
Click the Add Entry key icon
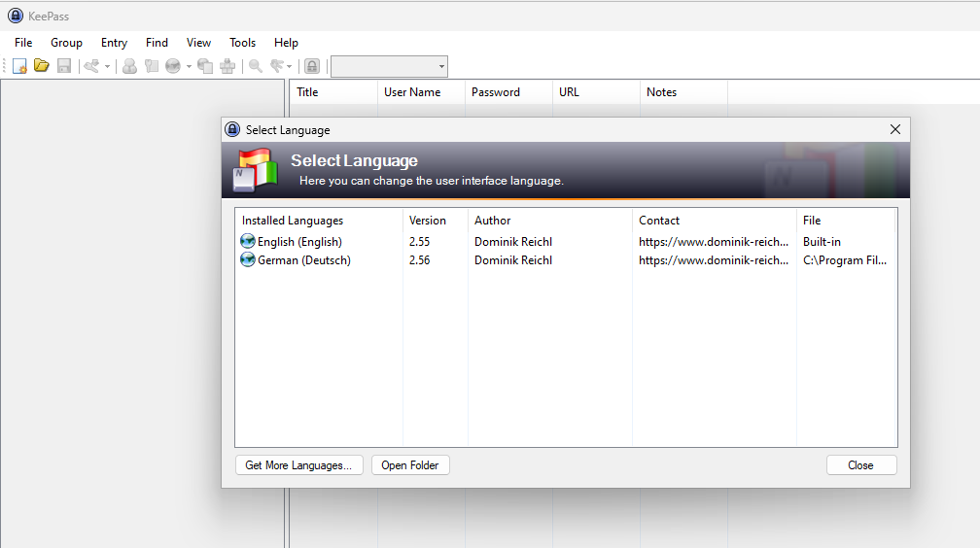[x=91, y=66]
